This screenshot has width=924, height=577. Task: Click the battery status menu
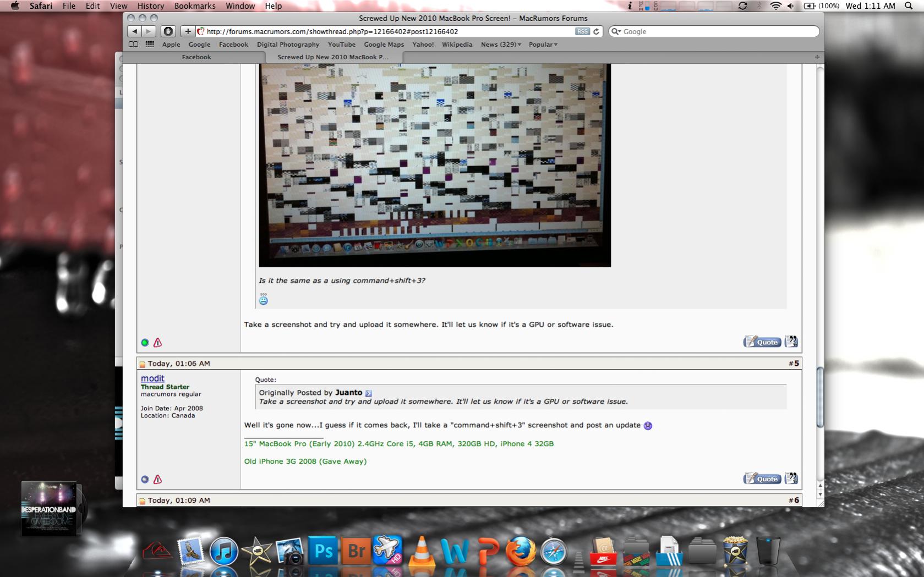(x=821, y=6)
